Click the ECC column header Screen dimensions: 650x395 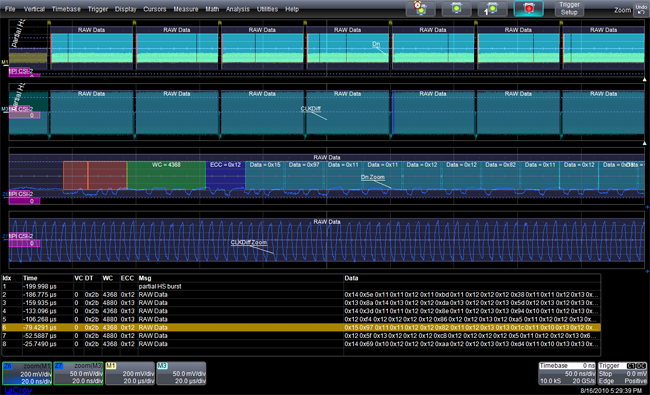point(127,278)
